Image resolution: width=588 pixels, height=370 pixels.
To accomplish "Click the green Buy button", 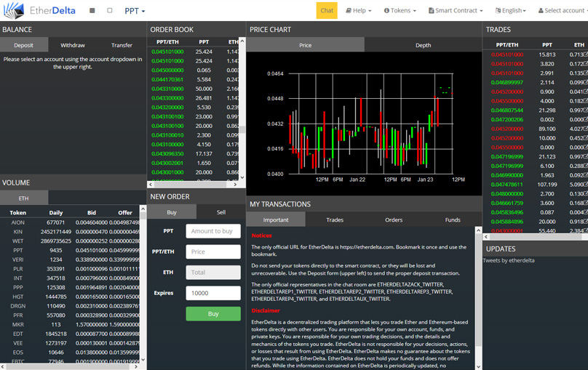I will pyautogui.click(x=213, y=313).
